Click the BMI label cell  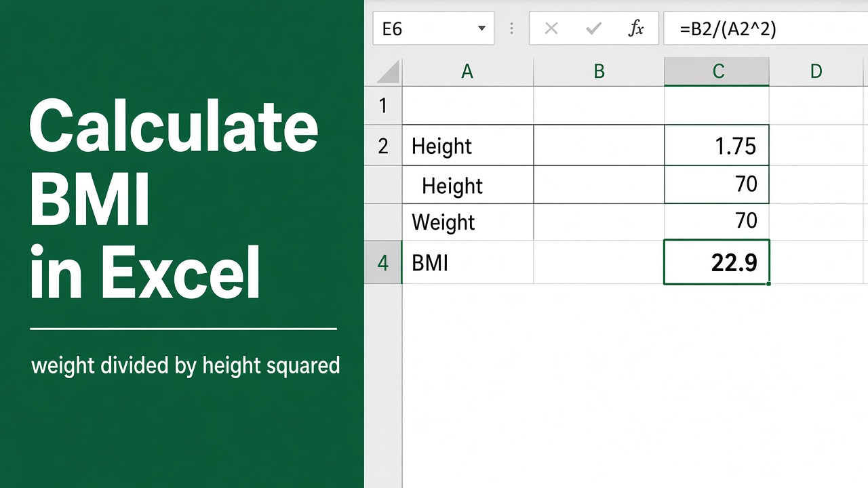(x=467, y=262)
